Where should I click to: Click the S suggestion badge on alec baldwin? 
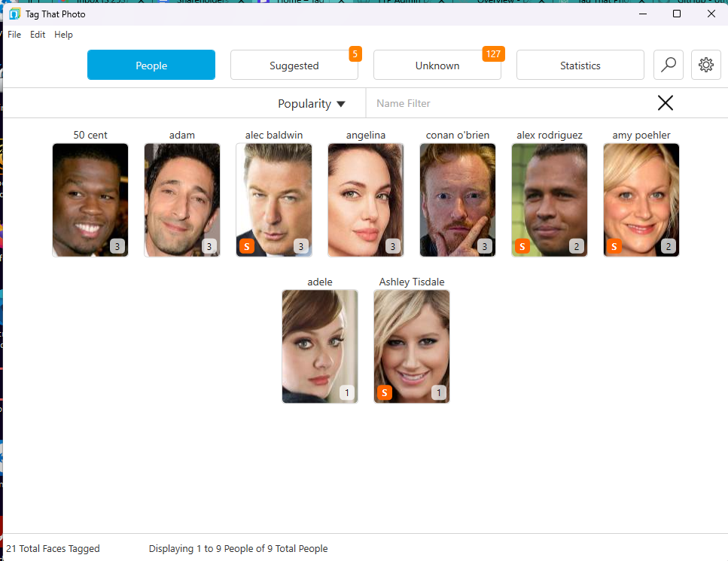[x=247, y=246]
